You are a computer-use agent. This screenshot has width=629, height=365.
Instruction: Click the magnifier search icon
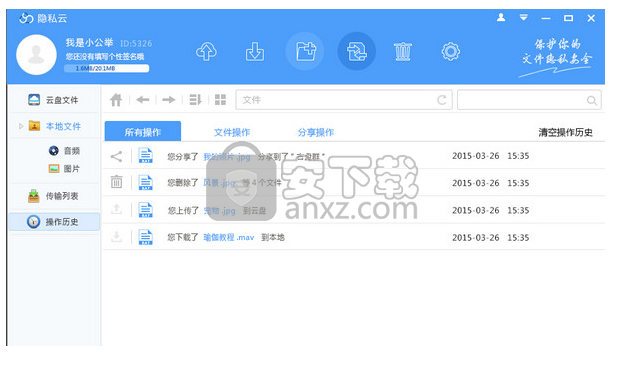[591, 100]
